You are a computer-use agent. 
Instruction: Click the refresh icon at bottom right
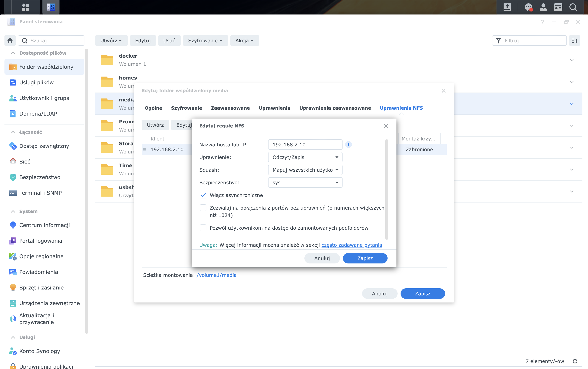coord(575,361)
